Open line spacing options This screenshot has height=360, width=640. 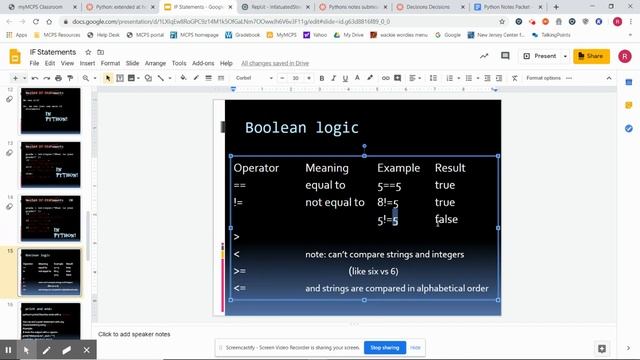[x=433, y=78]
